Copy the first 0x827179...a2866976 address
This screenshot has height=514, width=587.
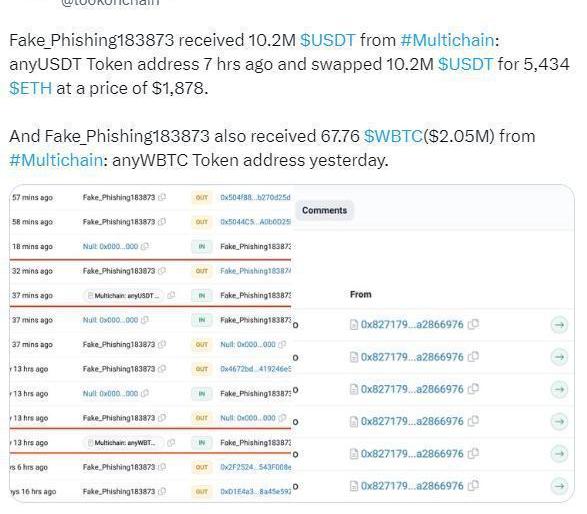[x=473, y=324]
